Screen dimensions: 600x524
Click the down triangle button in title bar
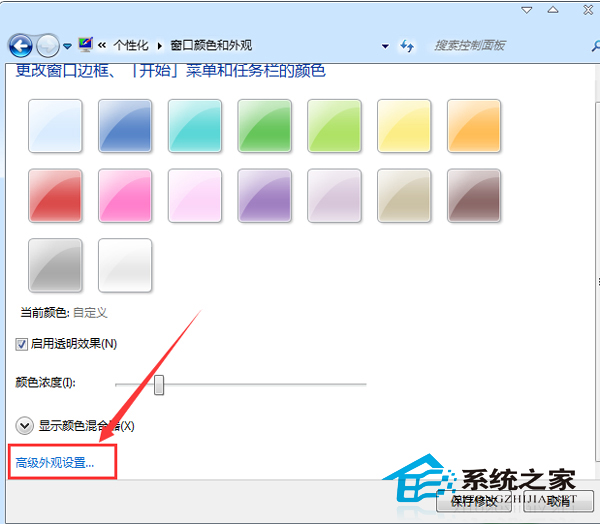[527, 10]
